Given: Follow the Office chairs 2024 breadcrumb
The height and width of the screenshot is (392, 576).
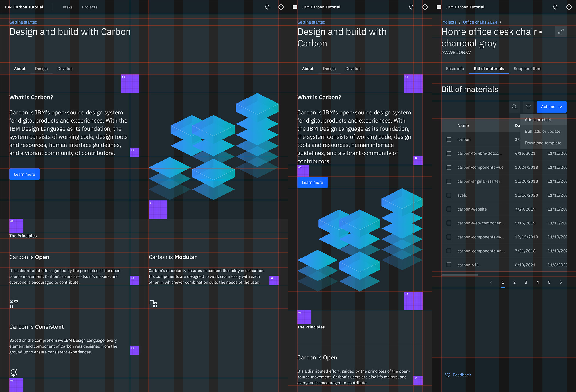Looking at the screenshot, I should 480,22.
